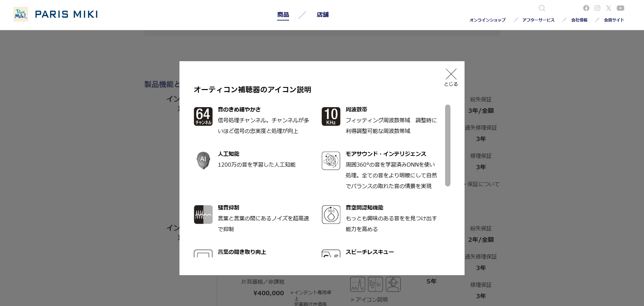Click the noise suppression waveform icon
This screenshot has height=306, width=644.
[203, 215]
